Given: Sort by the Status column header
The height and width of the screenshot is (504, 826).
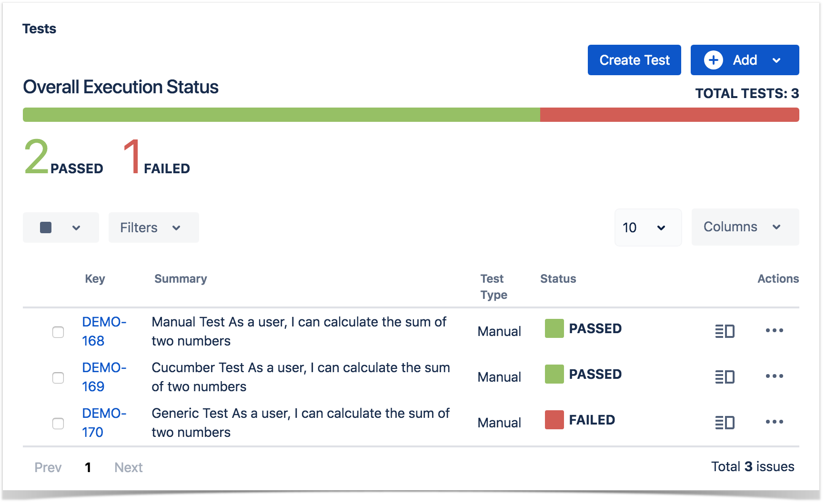Looking at the screenshot, I should pyautogui.click(x=558, y=279).
